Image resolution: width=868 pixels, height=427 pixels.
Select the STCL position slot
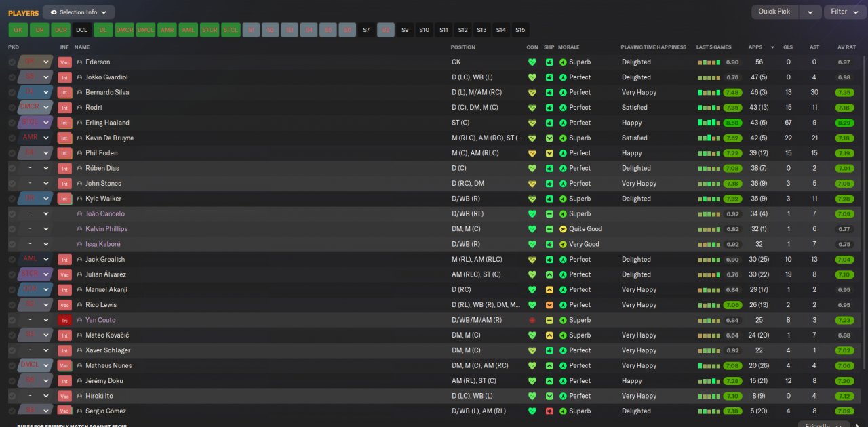coord(231,30)
